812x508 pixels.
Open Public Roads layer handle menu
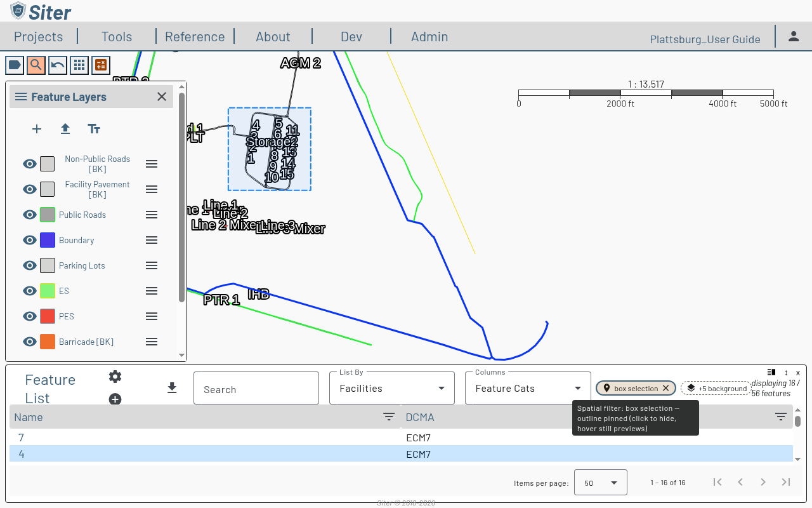[x=152, y=215]
